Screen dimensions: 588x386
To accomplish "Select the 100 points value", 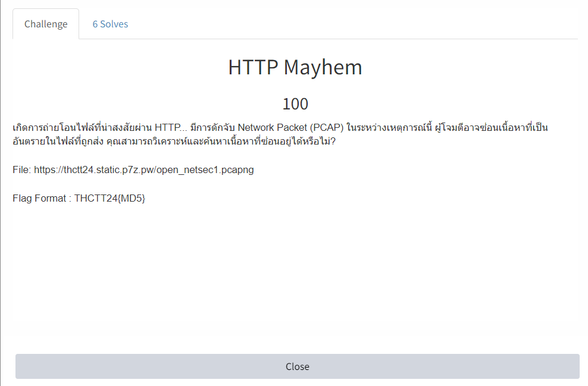I will click(295, 104).
